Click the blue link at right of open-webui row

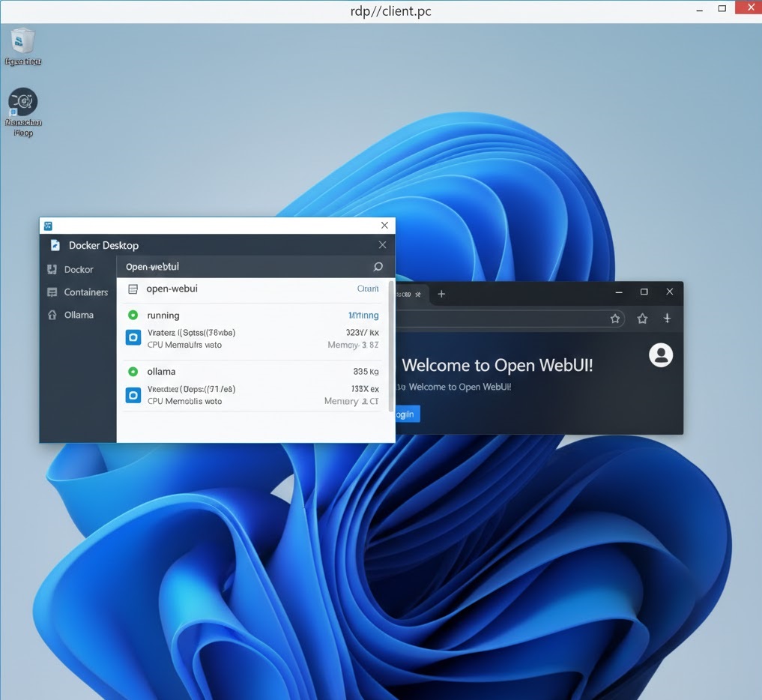[x=368, y=289]
